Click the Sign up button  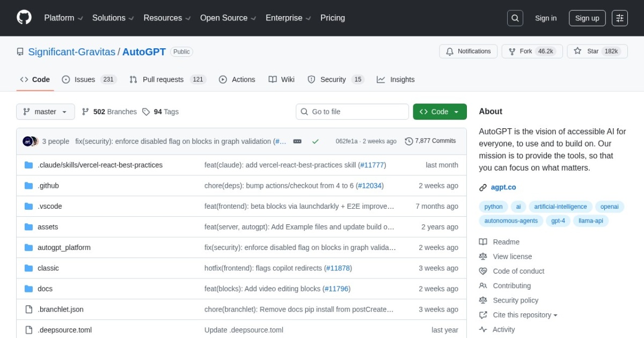click(x=587, y=18)
